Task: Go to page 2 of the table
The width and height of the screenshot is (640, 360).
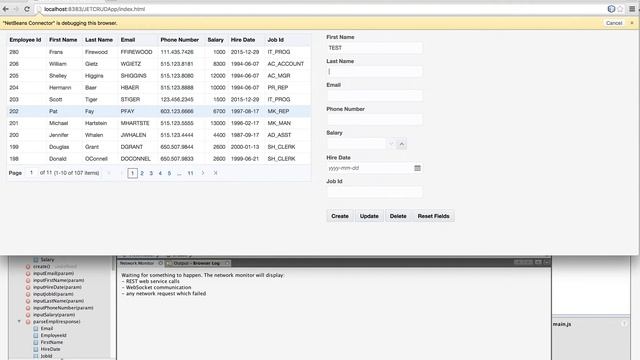Action: pyautogui.click(x=142, y=173)
